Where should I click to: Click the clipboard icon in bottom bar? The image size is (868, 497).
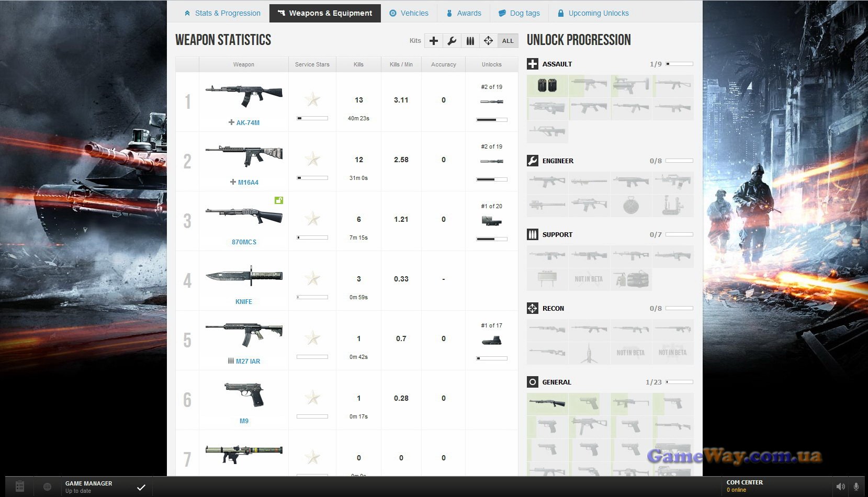click(x=20, y=487)
